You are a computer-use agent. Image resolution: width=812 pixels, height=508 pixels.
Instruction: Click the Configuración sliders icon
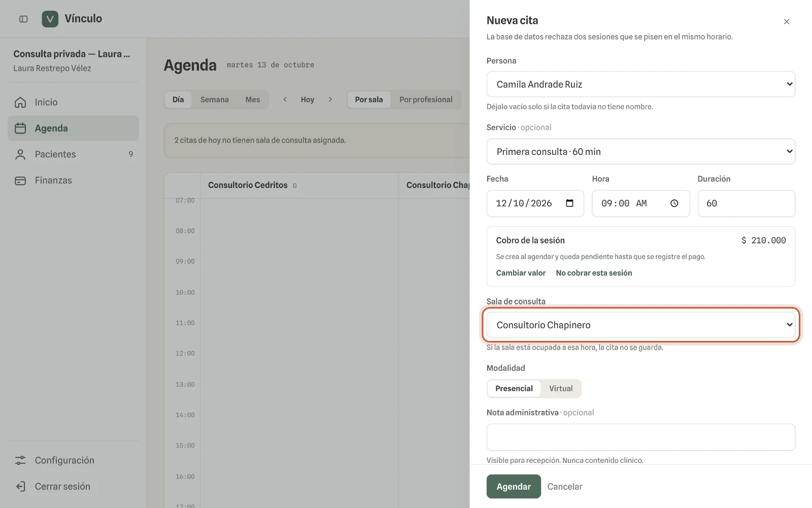coord(20,460)
